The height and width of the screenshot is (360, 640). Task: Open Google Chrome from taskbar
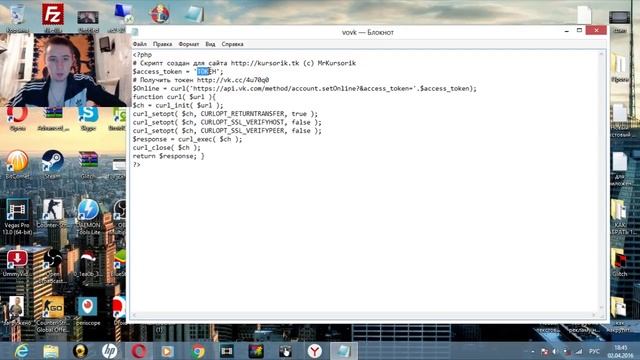point(198,351)
